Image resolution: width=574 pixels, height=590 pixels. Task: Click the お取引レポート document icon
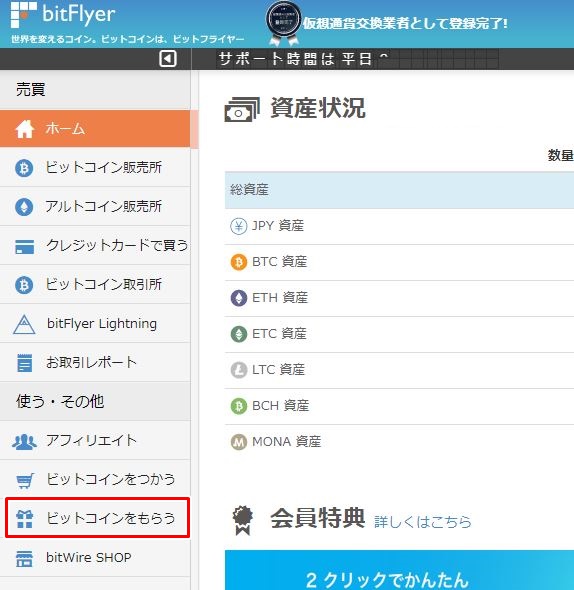(24, 363)
